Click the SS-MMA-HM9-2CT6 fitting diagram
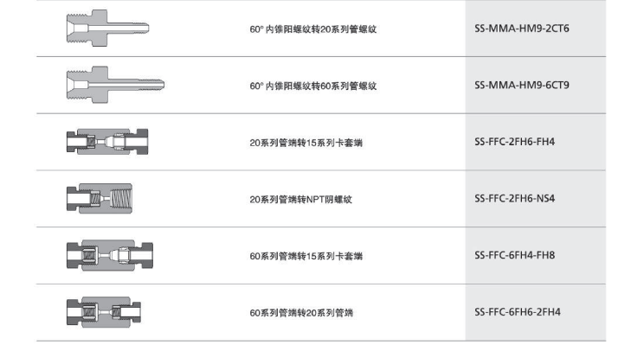Viewport: 631px width, 364px height. point(108,29)
